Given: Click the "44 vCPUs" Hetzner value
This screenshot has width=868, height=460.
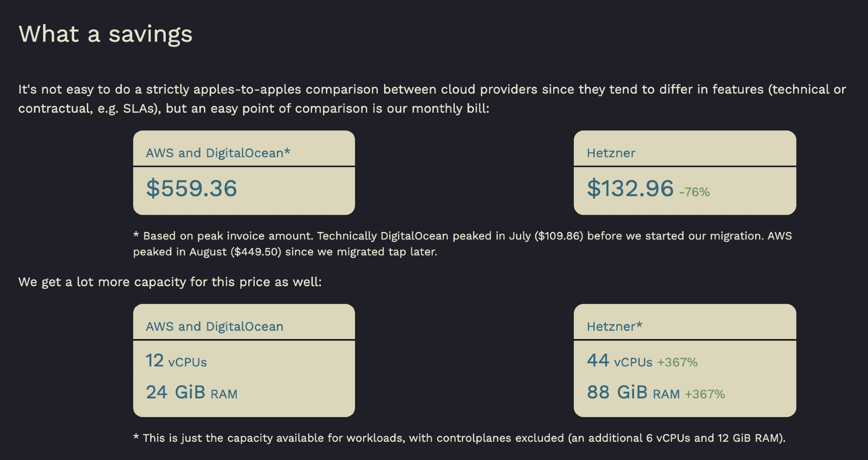Looking at the screenshot, I should click(x=619, y=361).
